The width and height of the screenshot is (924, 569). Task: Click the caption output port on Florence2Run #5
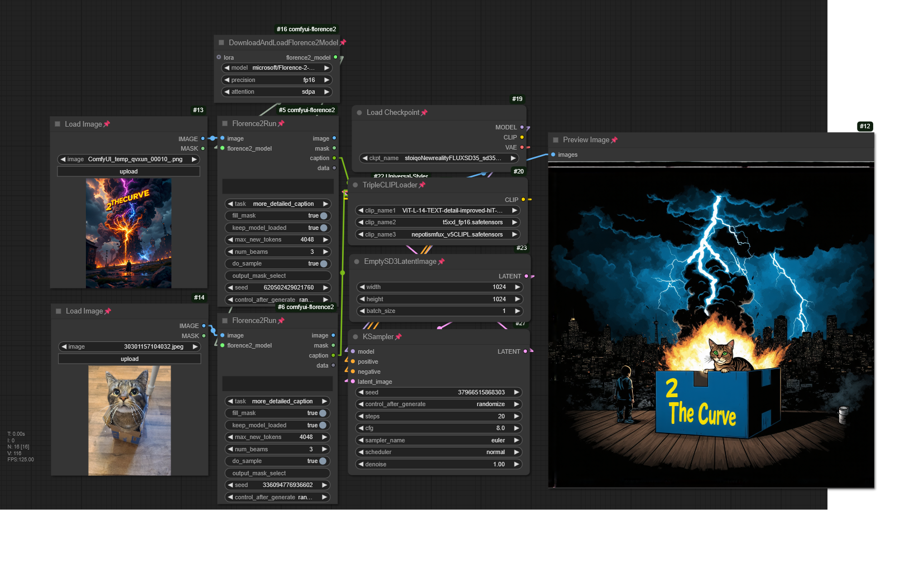(334, 158)
